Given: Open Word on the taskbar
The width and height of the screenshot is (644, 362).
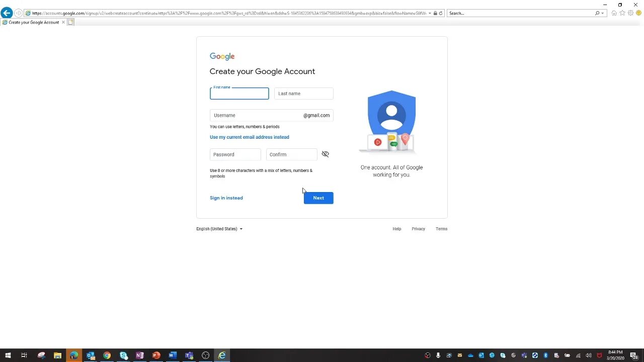Looking at the screenshot, I should [x=173, y=355].
